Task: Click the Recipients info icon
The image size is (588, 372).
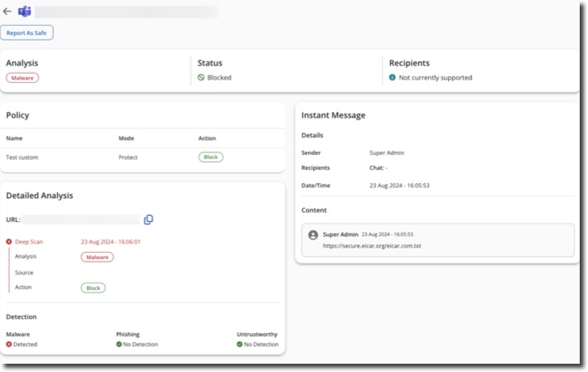Action: point(393,78)
